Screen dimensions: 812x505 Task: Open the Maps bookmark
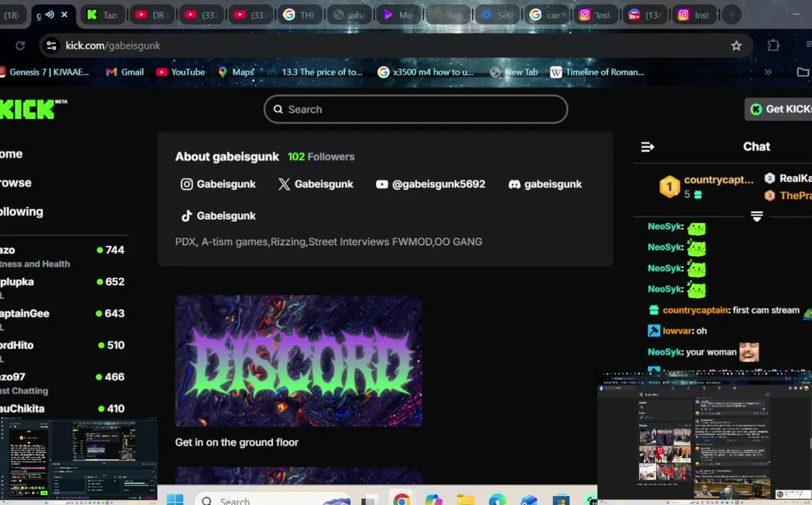236,72
